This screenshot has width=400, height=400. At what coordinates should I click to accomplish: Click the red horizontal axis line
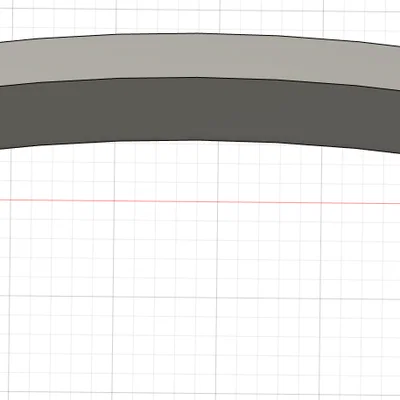[200, 202]
